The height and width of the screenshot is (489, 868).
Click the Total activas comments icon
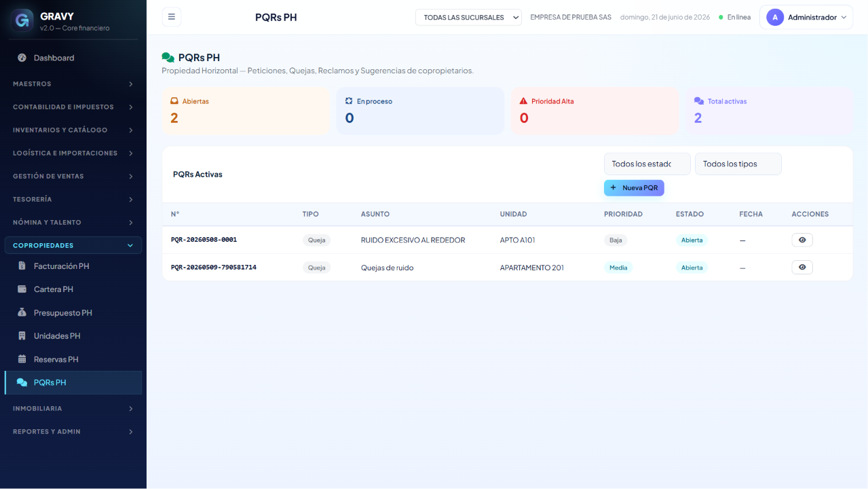(x=698, y=101)
